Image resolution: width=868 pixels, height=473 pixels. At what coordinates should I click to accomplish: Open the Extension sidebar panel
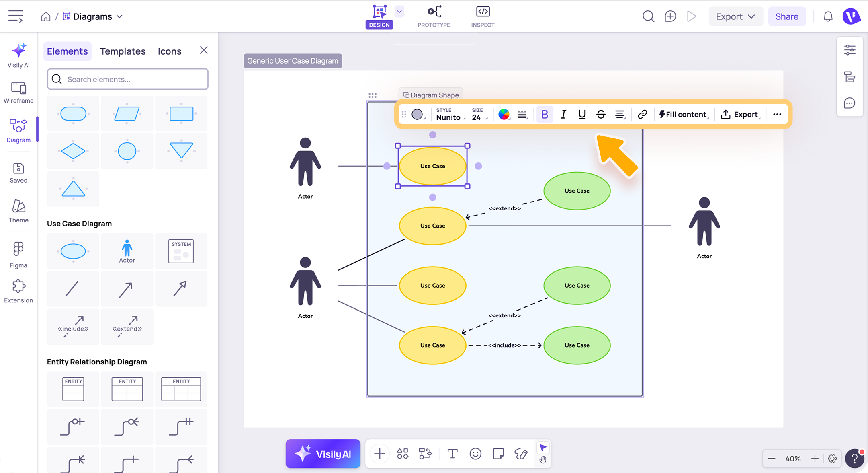tap(18, 291)
